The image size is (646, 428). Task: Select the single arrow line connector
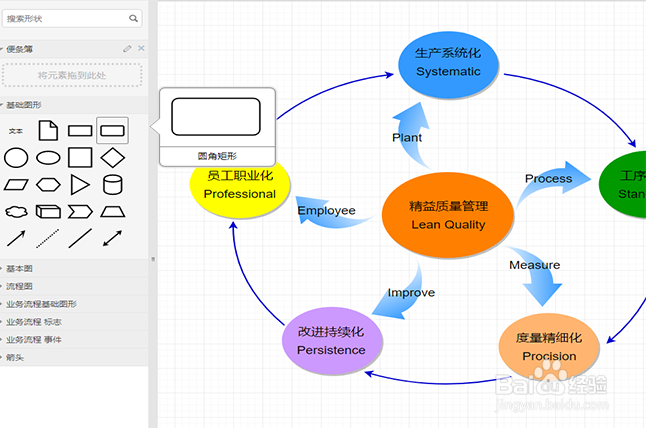(16, 239)
